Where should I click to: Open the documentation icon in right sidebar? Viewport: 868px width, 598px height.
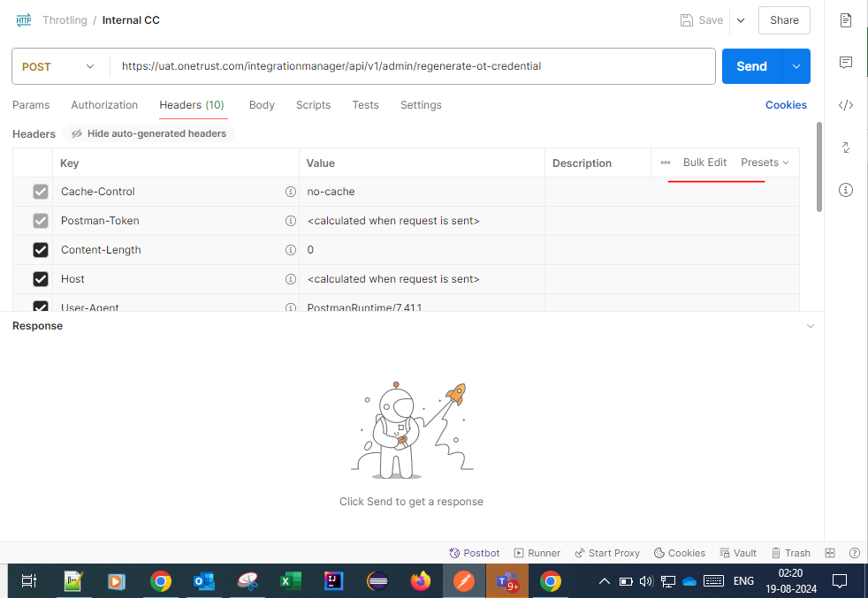coord(845,20)
